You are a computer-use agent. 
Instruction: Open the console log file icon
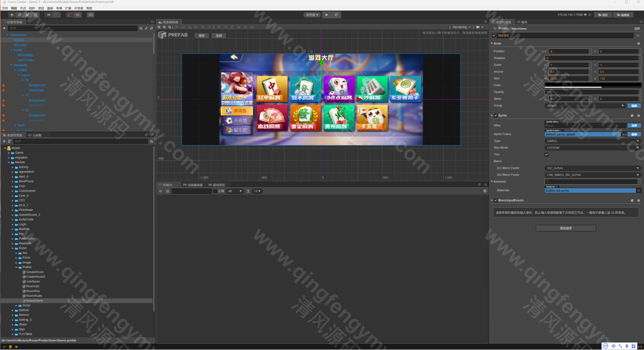[168, 191]
